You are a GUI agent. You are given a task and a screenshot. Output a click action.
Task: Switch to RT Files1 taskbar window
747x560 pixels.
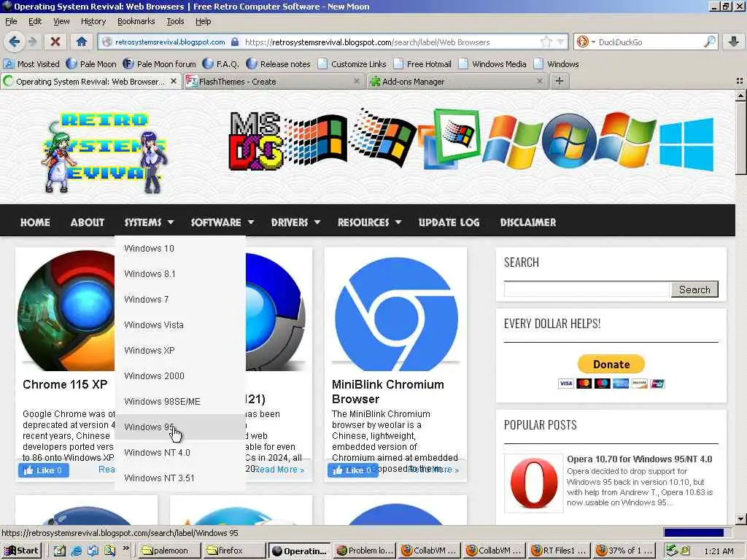[560, 551]
